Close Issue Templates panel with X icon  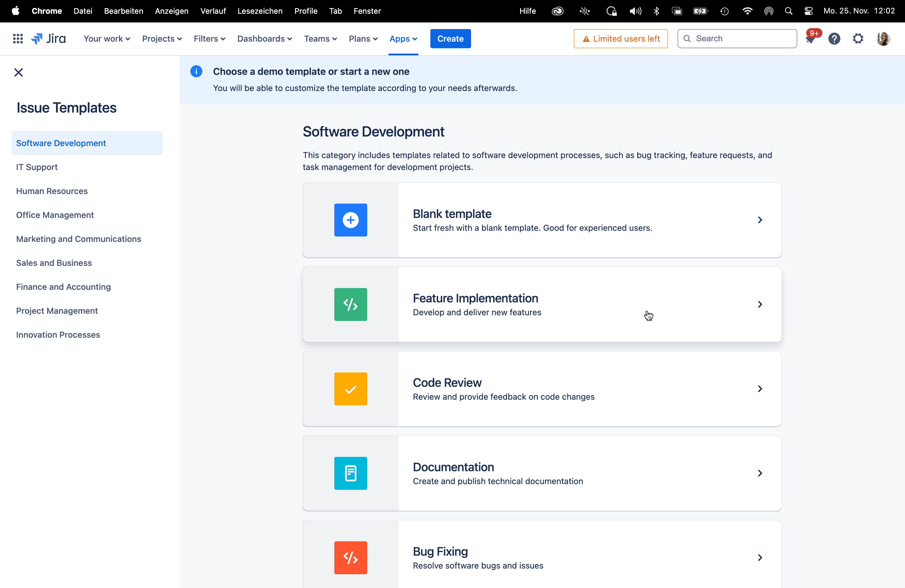18,72
